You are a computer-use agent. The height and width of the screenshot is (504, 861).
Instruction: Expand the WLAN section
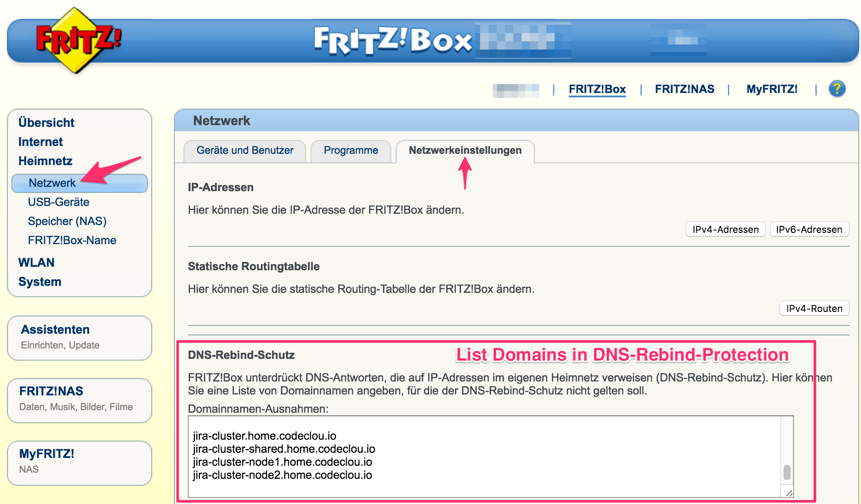coord(36,262)
